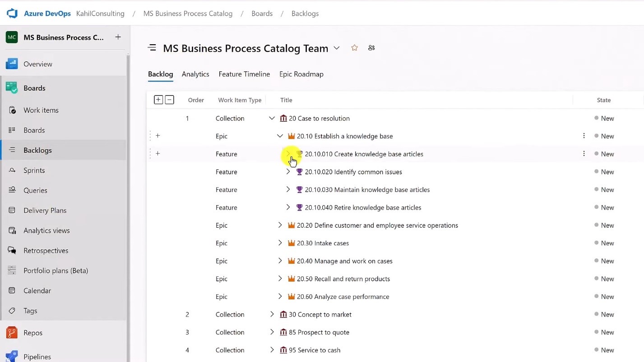Select the Sprints icon in the sidebar
Image resolution: width=644 pixels, height=362 pixels.
point(12,170)
